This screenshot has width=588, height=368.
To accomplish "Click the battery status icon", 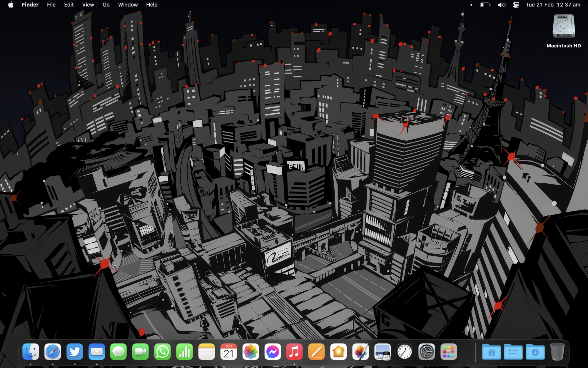I will [x=485, y=5].
